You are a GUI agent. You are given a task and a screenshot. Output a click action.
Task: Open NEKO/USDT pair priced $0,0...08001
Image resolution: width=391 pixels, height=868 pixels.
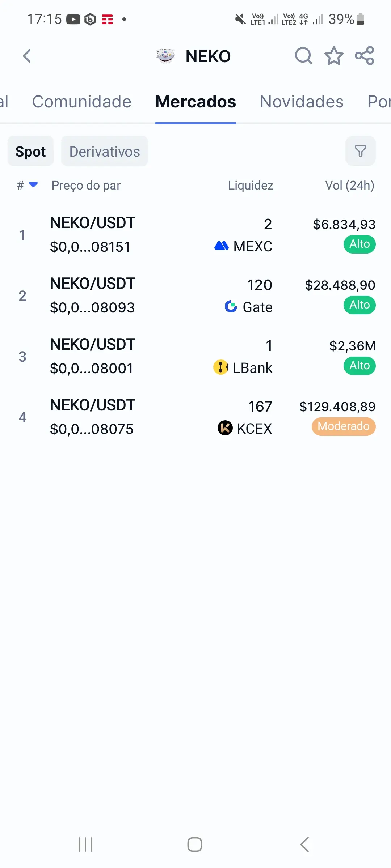tap(195, 356)
